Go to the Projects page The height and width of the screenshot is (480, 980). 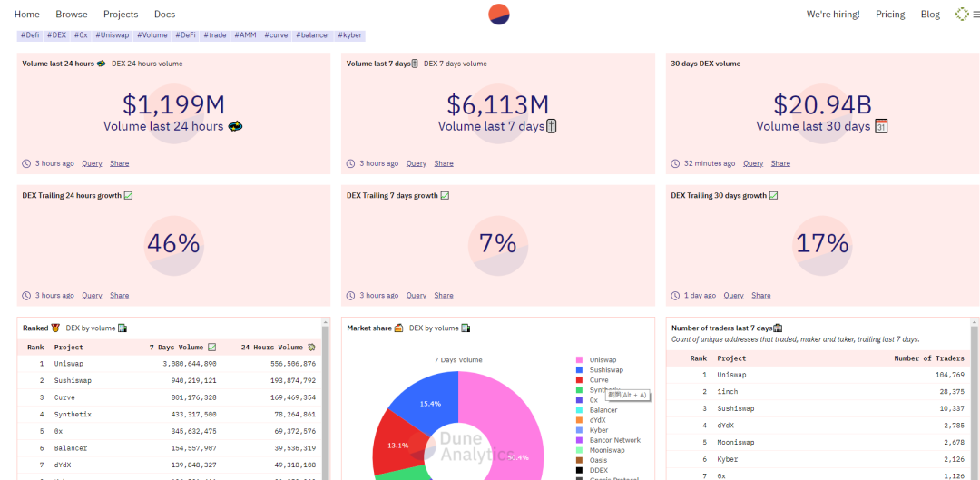tap(121, 14)
